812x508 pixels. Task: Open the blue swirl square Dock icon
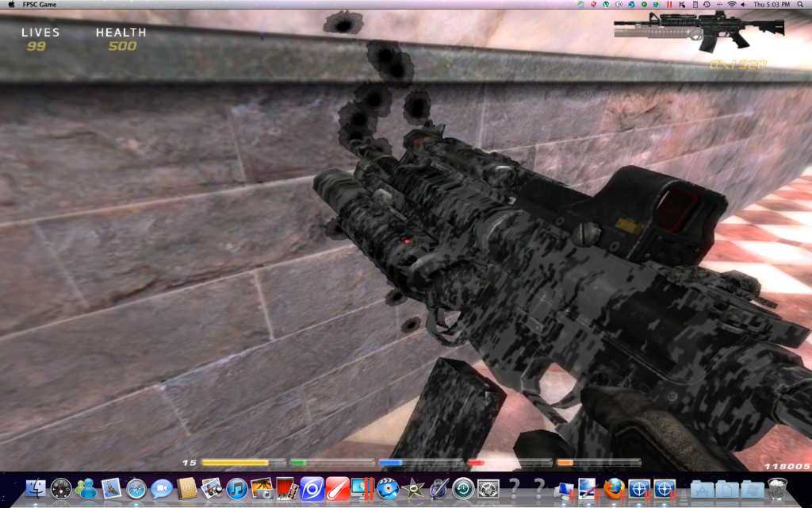tap(312, 489)
